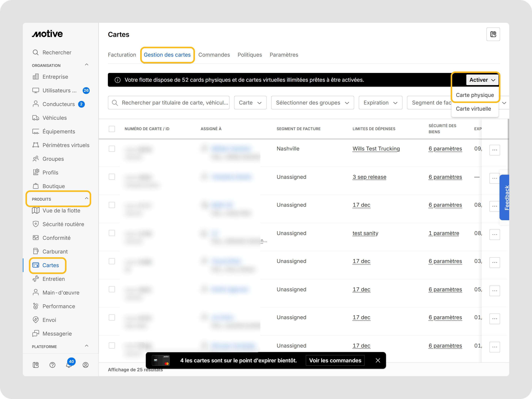Switch to the Facturation tab
Viewport: 532px width, 399px height.
(122, 55)
